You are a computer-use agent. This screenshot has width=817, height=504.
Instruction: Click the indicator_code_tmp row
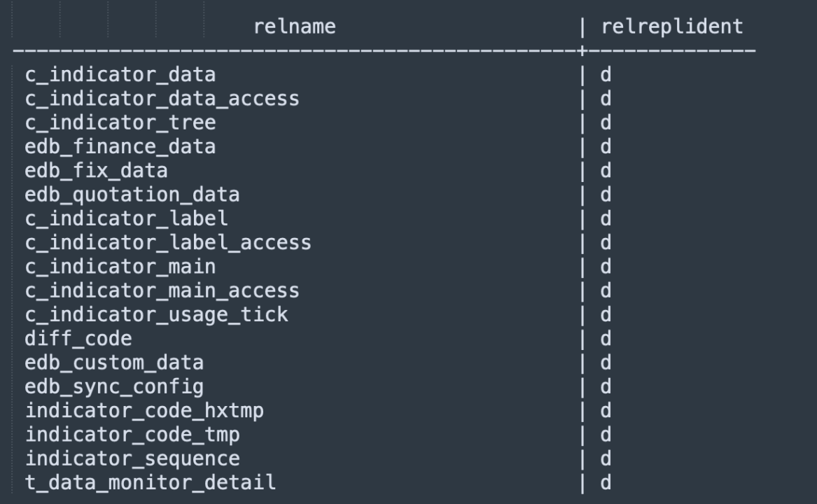132,435
